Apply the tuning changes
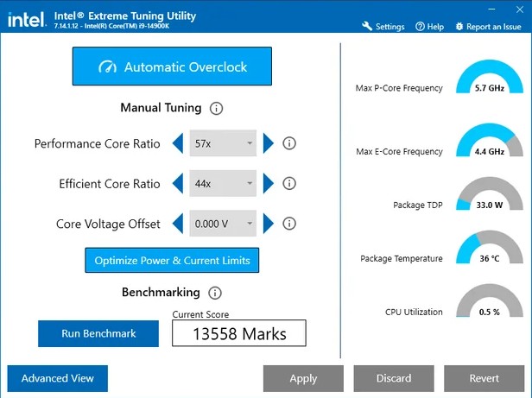532x398 pixels. [x=303, y=378]
